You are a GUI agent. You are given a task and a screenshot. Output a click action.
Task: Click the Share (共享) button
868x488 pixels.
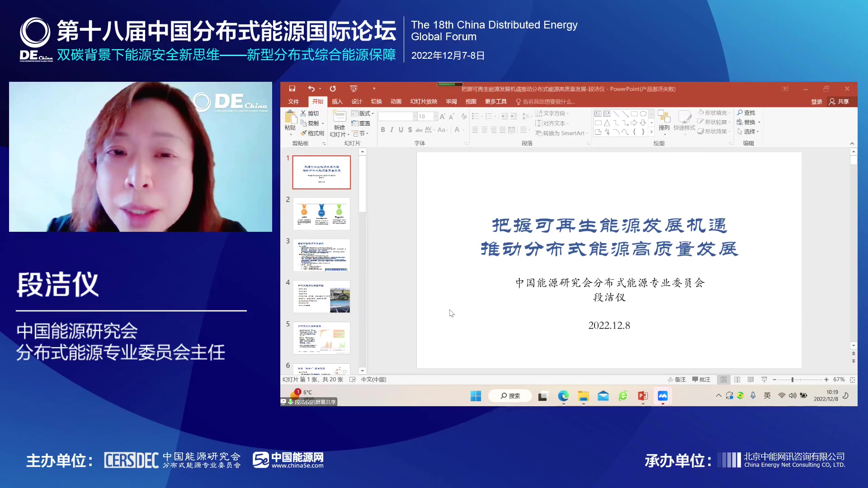pyautogui.click(x=839, y=102)
